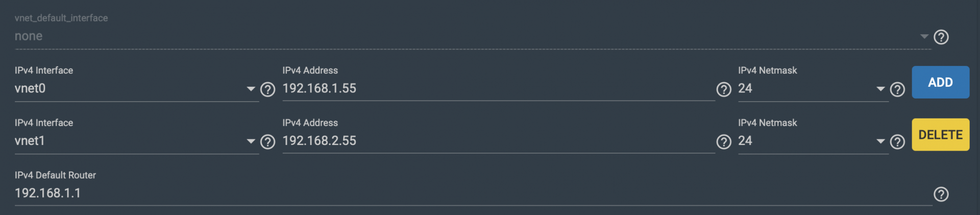The image size is (980, 215).
Task: Click the 'none' value under vnet_default_interface
Action: pyautogui.click(x=29, y=36)
